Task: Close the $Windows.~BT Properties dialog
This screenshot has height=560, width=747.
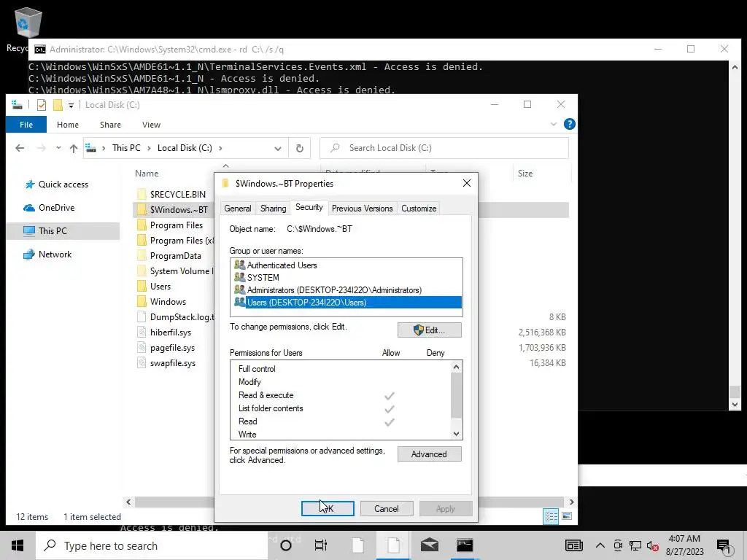Action: (467, 183)
